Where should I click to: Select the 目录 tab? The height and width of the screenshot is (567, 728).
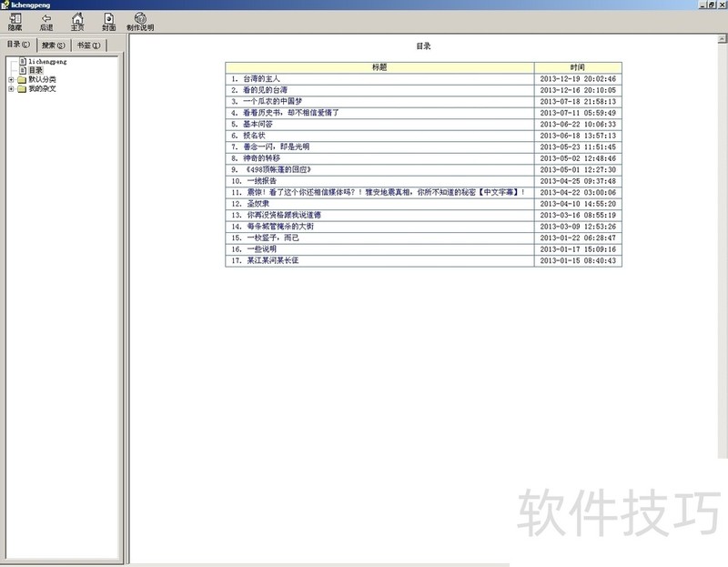[x=18, y=44]
